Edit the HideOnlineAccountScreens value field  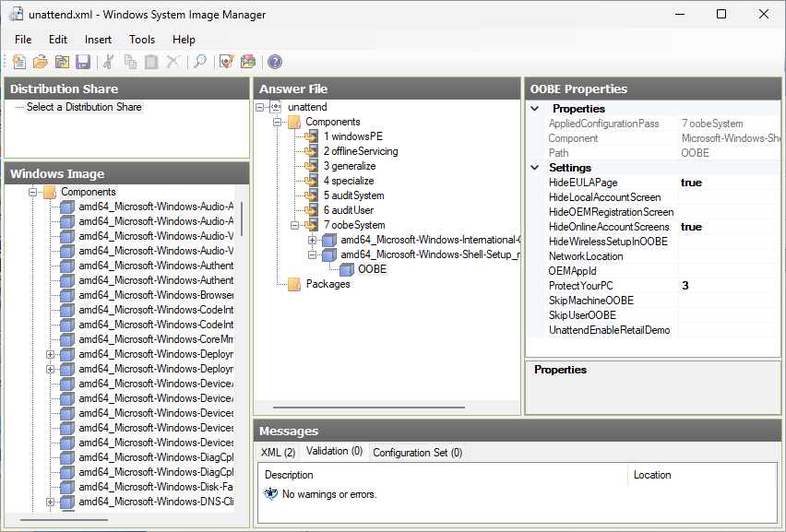(x=730, y=227)
